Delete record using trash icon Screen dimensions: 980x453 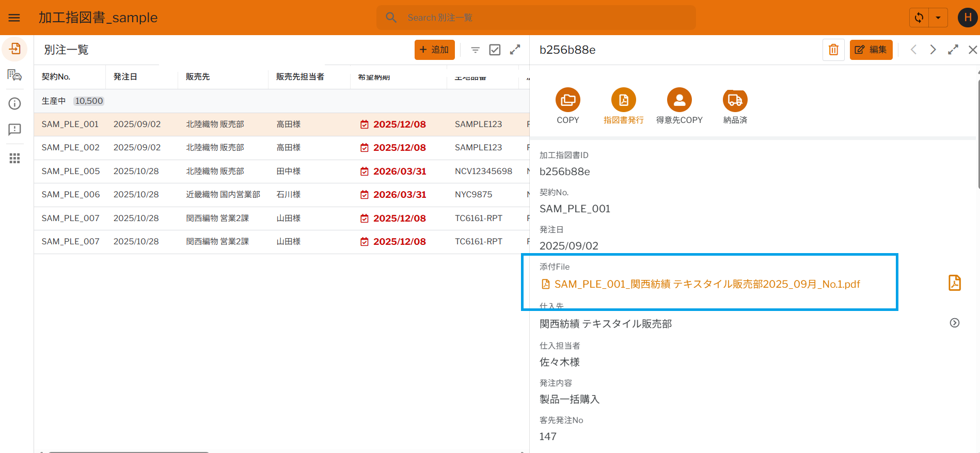[x=833, y=50]
